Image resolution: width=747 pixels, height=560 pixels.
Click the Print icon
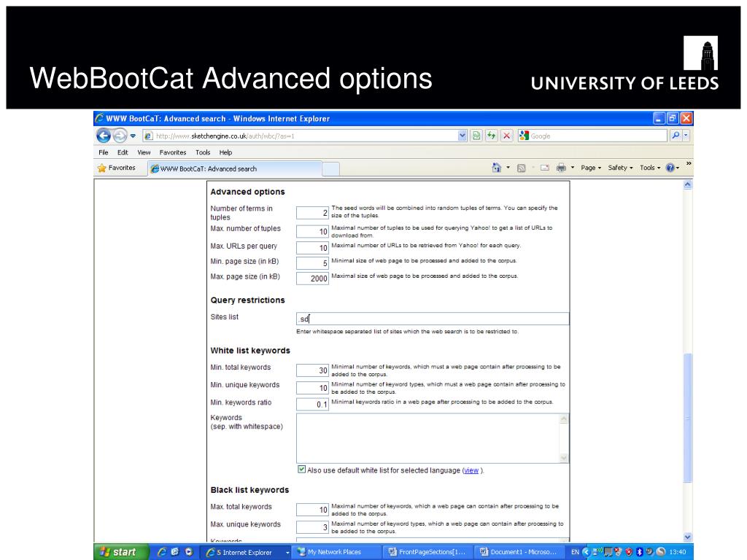pos(561,168)
